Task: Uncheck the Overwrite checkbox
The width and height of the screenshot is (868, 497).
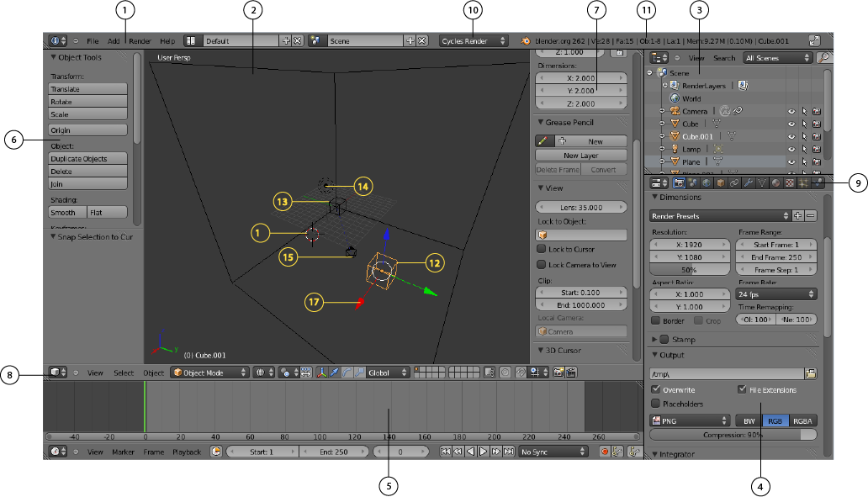Action: 656,389
